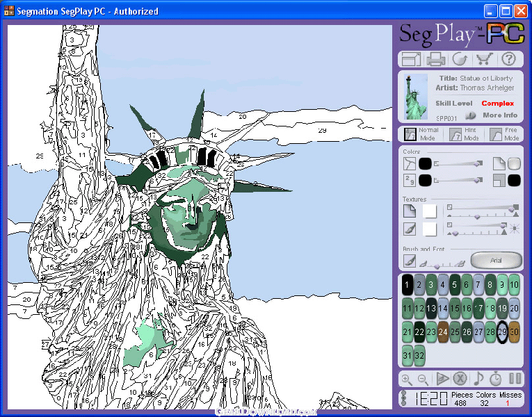Click the zoom out magnifier icon
The width and height of the screenshot is (532, 417).
(423, 379)
